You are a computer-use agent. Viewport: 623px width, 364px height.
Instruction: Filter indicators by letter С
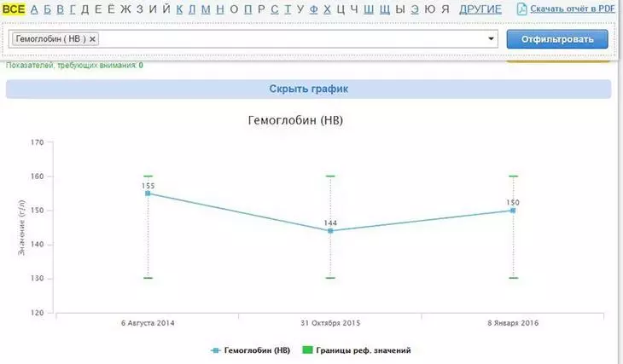pos(274,9)
